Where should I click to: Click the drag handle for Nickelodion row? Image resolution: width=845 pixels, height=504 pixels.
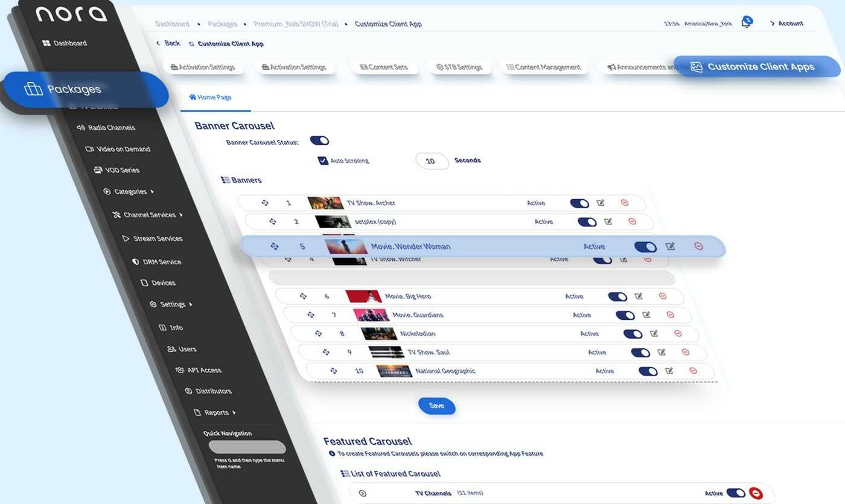(x=319, y=334)
